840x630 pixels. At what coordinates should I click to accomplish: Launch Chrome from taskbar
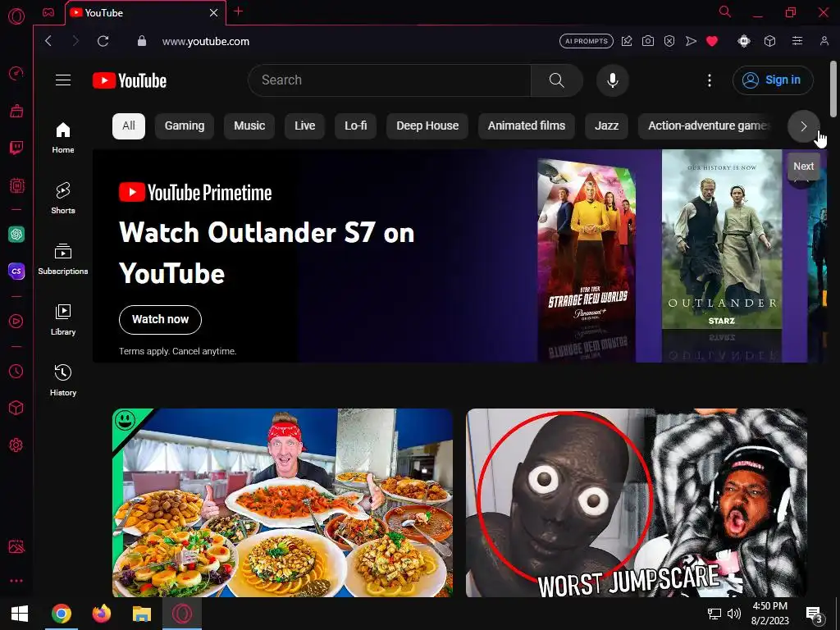pyautogui.click(x=61, y=614)
